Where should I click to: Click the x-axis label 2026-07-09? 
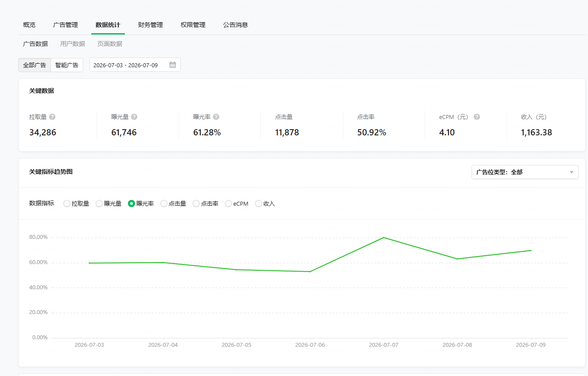pyautogui.click(x=530, y=345)
